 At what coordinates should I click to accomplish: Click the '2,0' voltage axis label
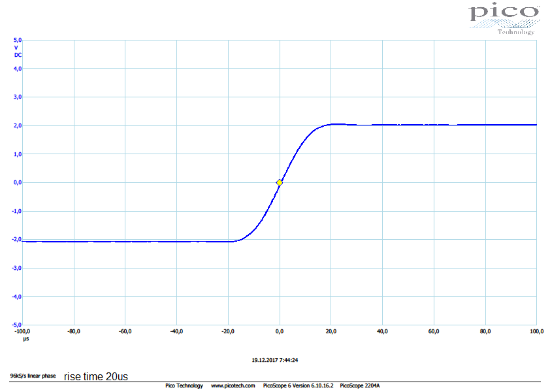(x=18, y=125)
